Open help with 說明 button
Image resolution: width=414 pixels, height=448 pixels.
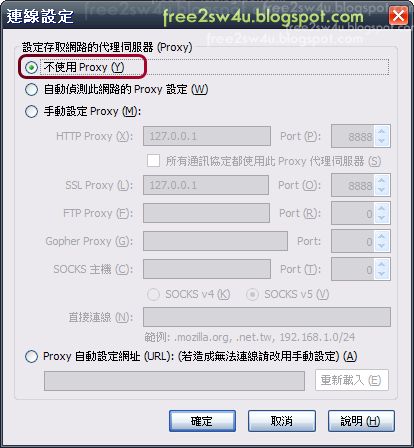point(361,421)
